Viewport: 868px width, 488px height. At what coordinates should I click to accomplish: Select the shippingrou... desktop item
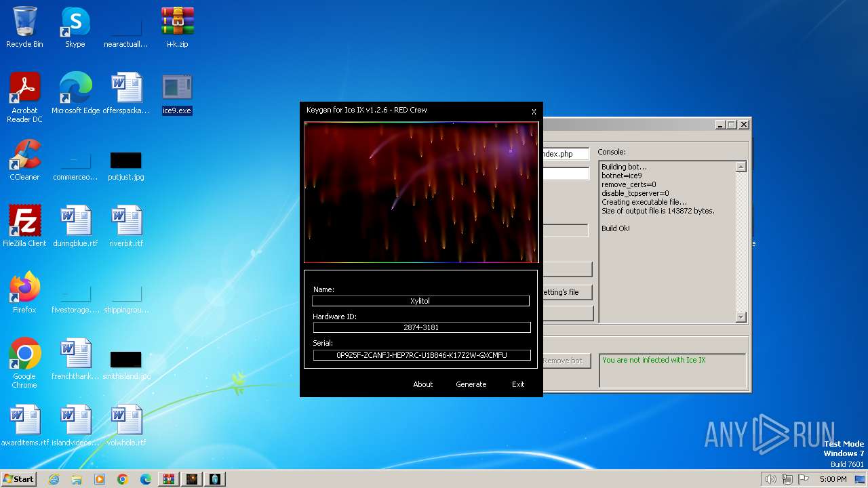click(126, 300)
